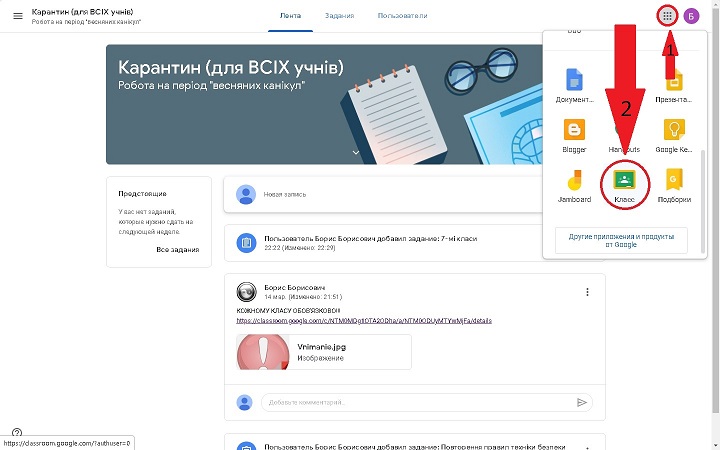Open the Google apps grid launcher
720x450 pixels.
[667, 16]
